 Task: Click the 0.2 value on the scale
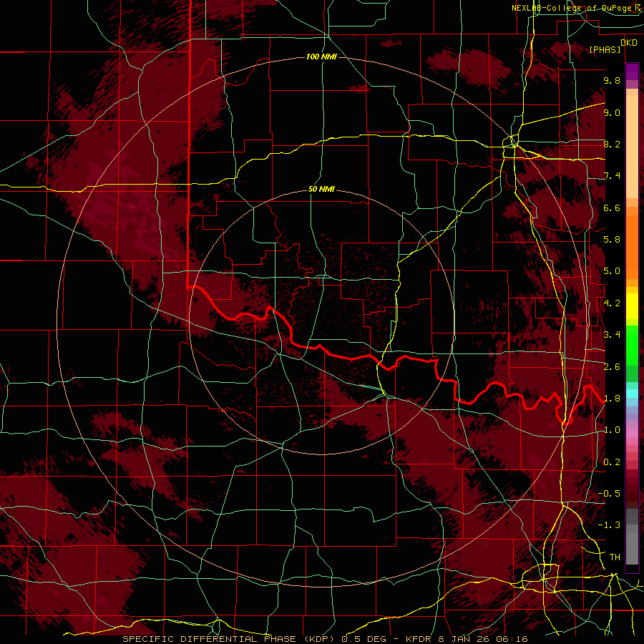(612, 462)
